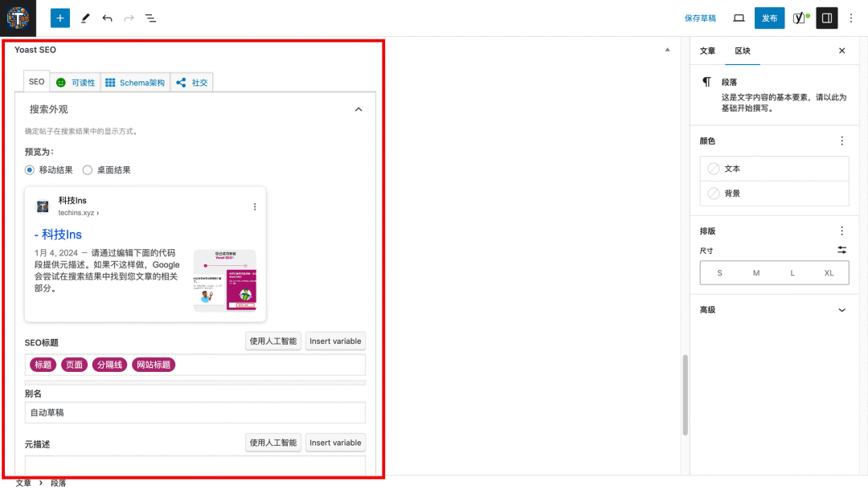868x490 pixels.
Task: Select the desktop result preview
Action: [88, 170]
